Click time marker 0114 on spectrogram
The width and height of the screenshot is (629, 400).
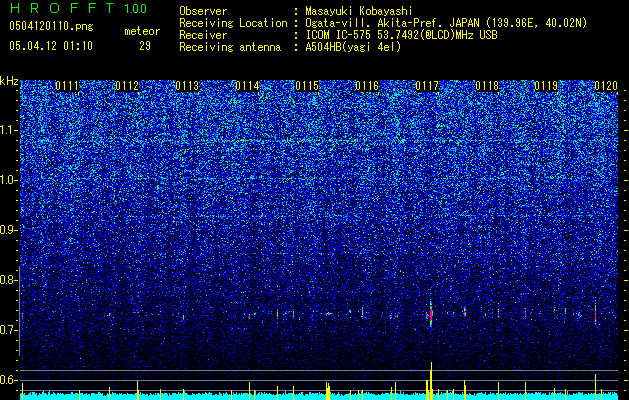(x=247, y=86)
